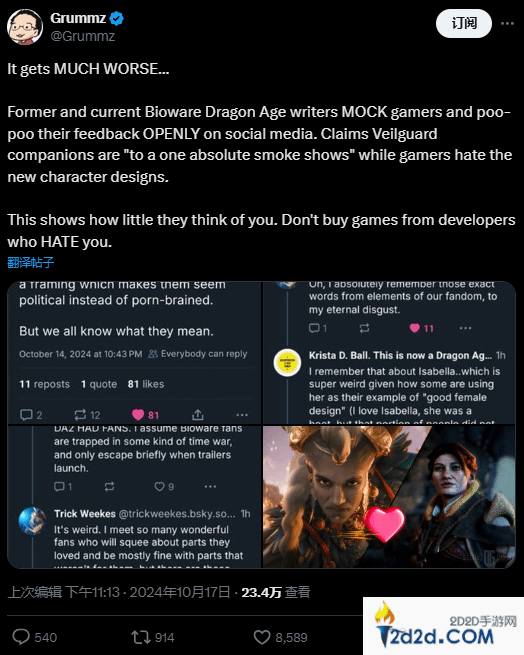Image resolution: width=524 pixels, height=655 pixels.
Task: Click the Grummz display name
Action: click(78, 18)
